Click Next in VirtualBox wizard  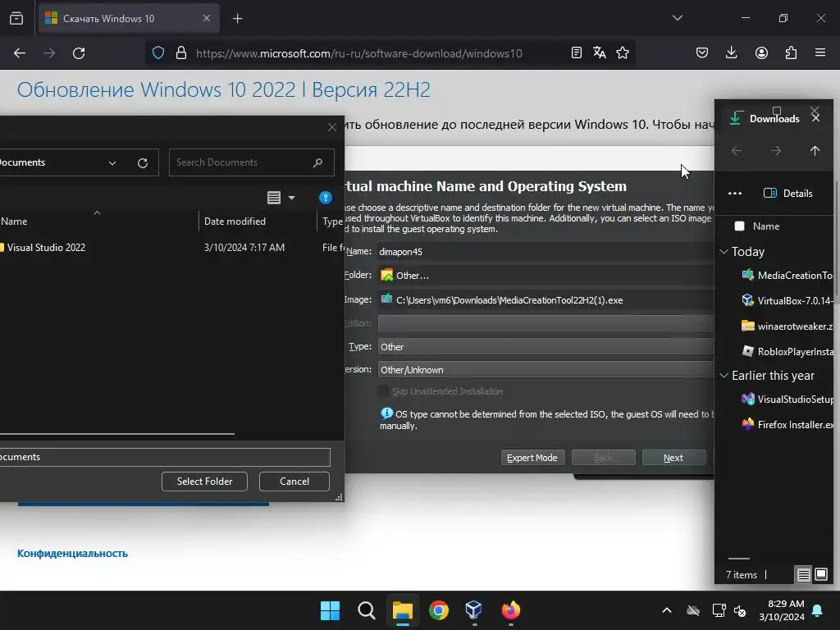pos(673,458)
